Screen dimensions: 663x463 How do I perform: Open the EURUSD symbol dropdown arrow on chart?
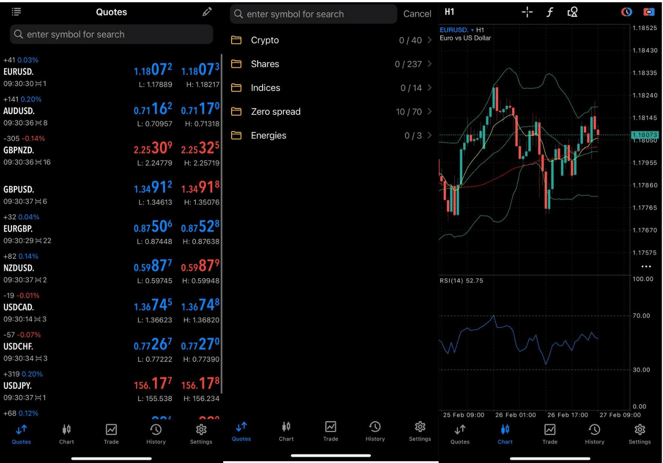(x=472, y=30)
